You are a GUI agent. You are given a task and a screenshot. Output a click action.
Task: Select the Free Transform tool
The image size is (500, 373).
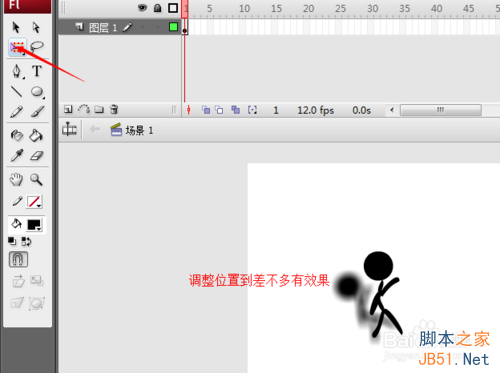17,47
